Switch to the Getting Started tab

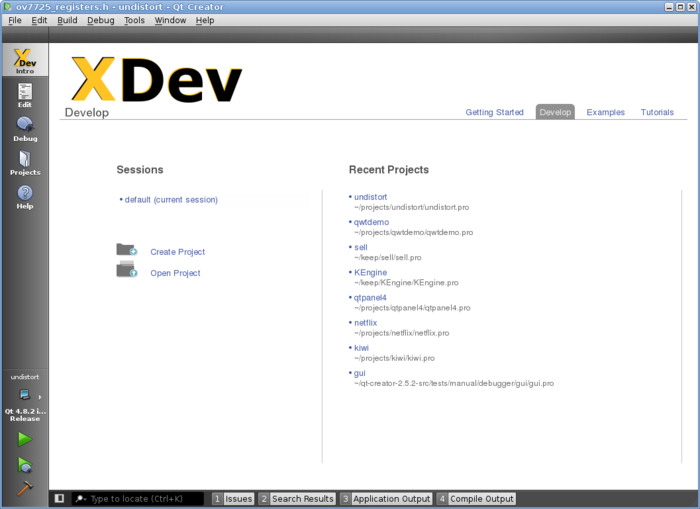click(x=495, y=112)
